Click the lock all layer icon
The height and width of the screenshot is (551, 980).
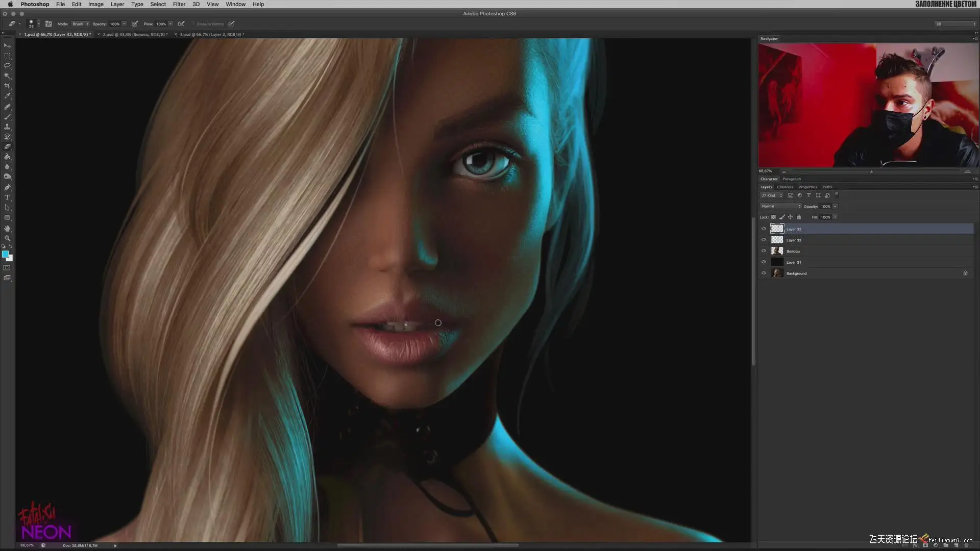(x=799, y=217)
